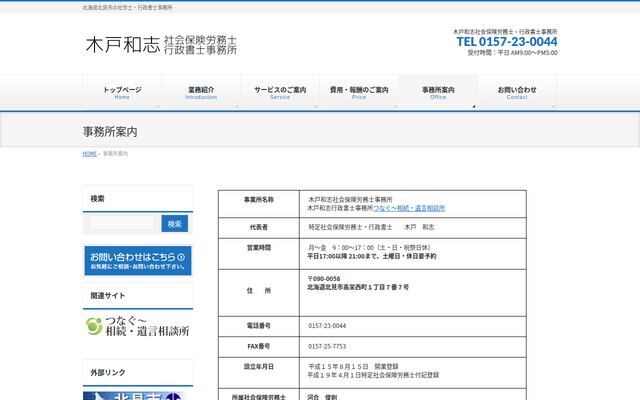Click the 代表者 table header cell
Image resolution: width=640 pixels, height=400 pixels.
259,228
